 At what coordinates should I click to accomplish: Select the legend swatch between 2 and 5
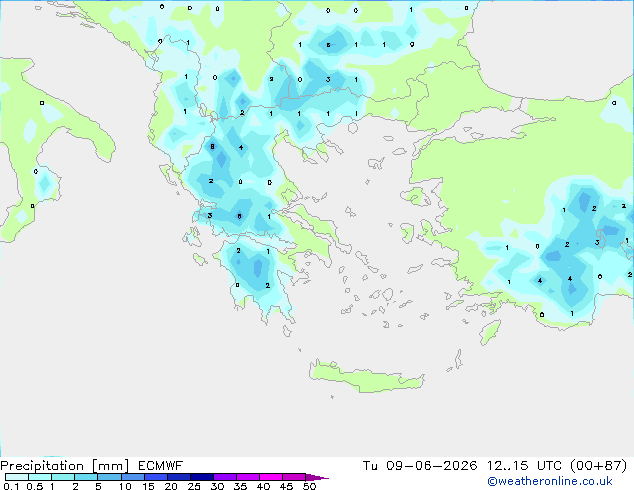coord(86,477)
